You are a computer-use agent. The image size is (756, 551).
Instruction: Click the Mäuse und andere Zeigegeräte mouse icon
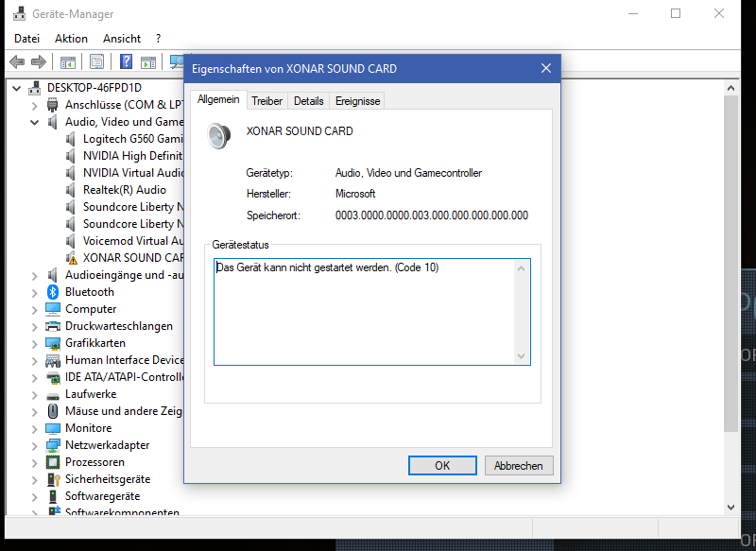(x=53, y=411)
